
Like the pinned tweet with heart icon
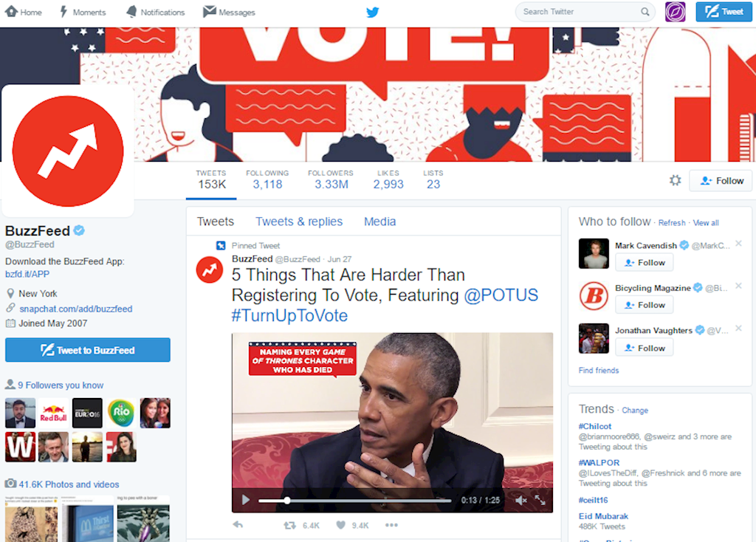point(340,525)
